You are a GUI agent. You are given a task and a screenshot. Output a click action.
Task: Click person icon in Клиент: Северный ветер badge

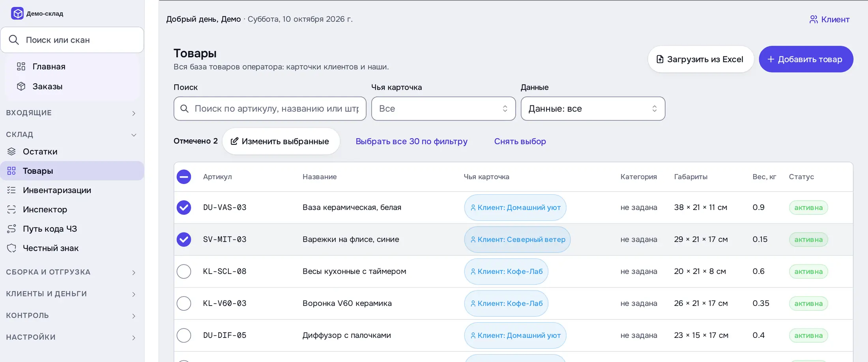(x=473, y=240)
